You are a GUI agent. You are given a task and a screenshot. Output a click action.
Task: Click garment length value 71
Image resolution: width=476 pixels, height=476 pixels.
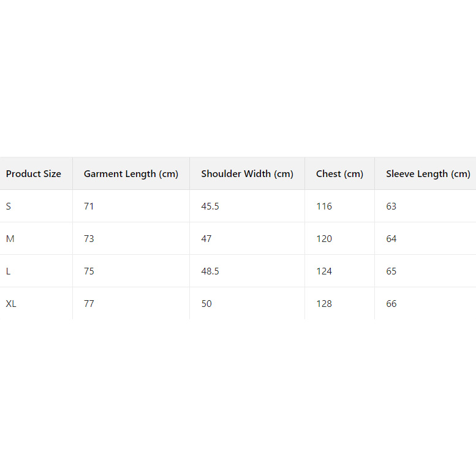click(89, 206)
